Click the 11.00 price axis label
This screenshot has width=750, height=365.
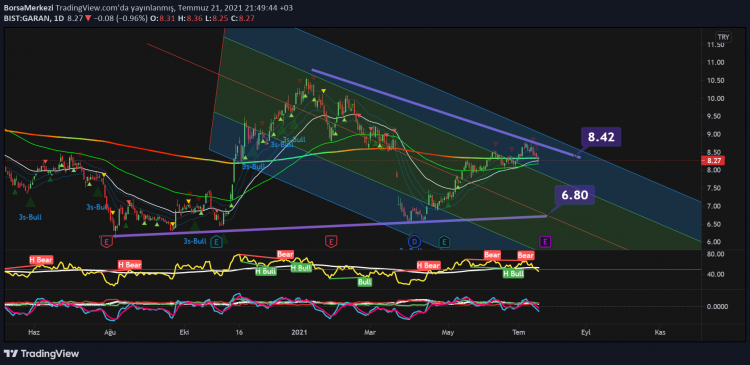717,63
